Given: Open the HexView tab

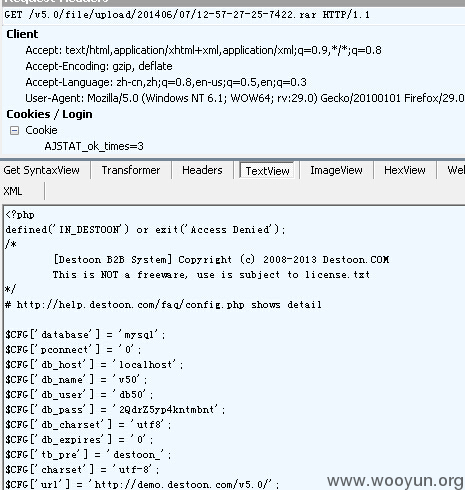Looking at the screenshot, I should pyautogui.click(x=405, y=170).
